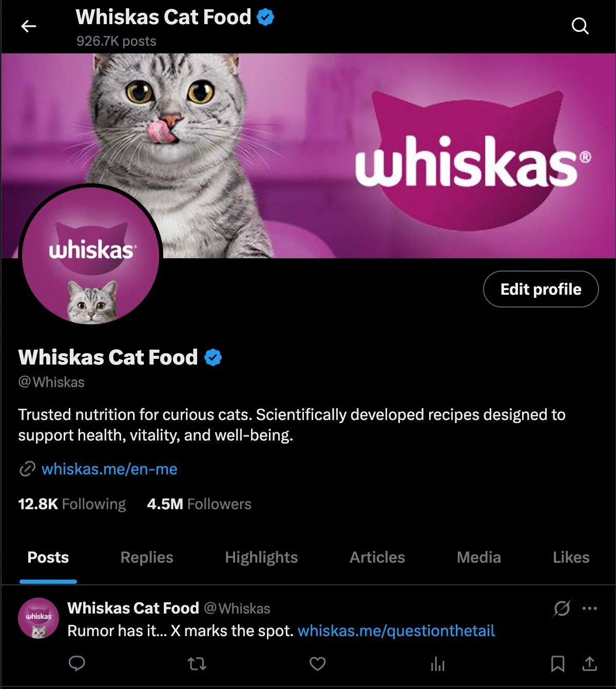This screenshot has height=689, width=616.
Task: Reply to the Whiskas post
Action: pyautogui.click(x=77, y=664)
